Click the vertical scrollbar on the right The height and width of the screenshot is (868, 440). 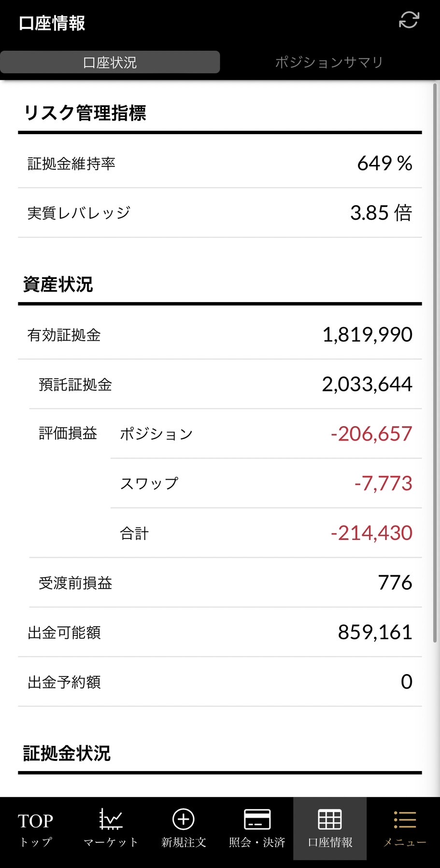(435, 362)
